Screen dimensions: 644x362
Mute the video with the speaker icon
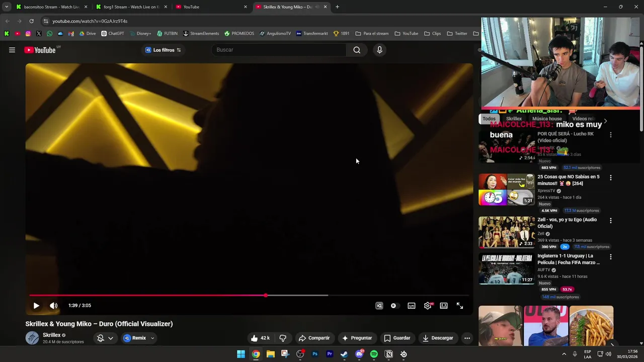tap(54, 306)
